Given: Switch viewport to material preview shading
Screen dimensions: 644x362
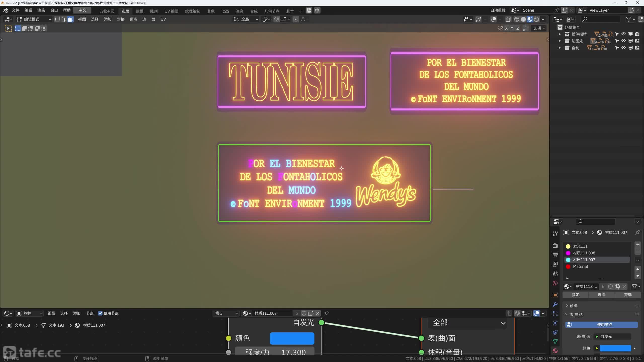Looking at the screenshot, I should coord(530,19).
